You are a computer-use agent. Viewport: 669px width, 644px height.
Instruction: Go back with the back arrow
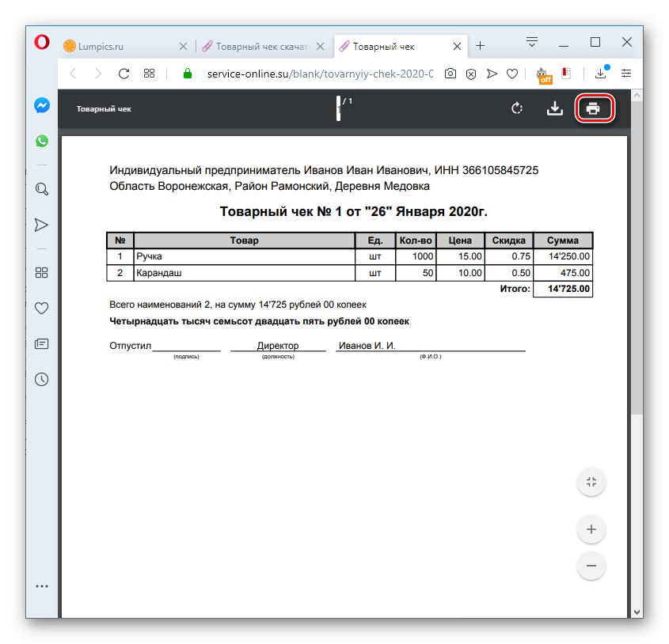[x=73, y=74]
